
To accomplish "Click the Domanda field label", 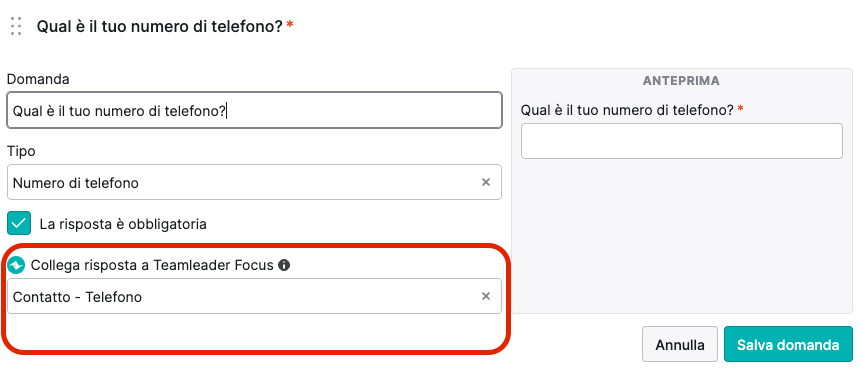I will pos(38,79).
